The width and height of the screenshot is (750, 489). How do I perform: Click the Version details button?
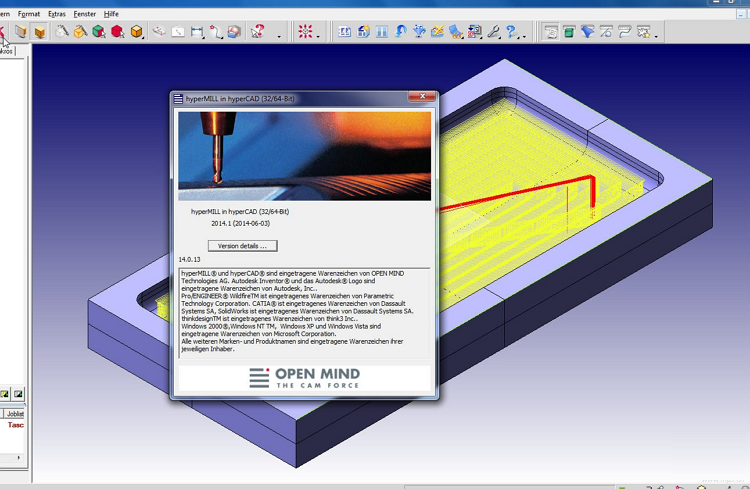coord(243,246)
